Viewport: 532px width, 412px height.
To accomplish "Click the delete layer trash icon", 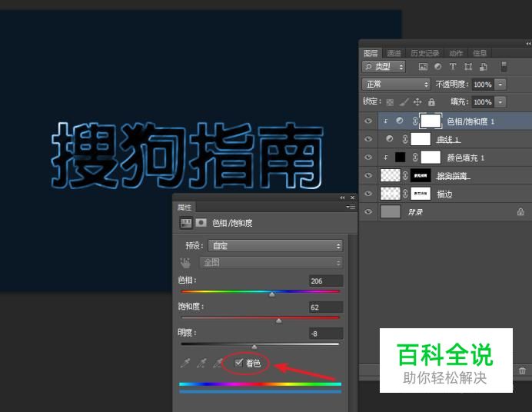I will tap(522, 370).
